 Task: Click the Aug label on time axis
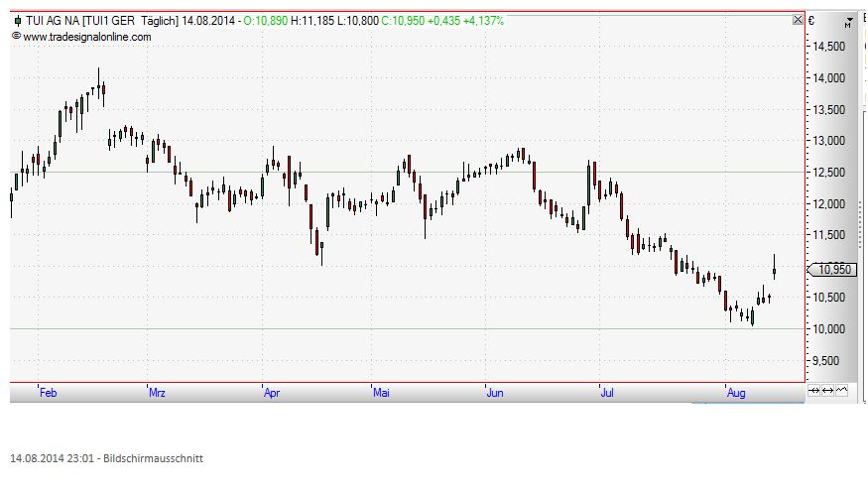[736, 393]
